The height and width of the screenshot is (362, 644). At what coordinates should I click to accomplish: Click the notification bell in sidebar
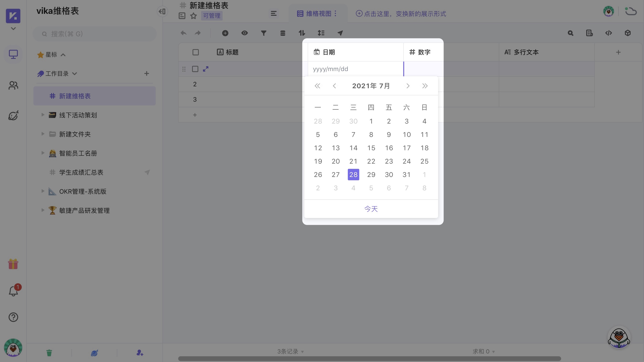click(13, 291)
